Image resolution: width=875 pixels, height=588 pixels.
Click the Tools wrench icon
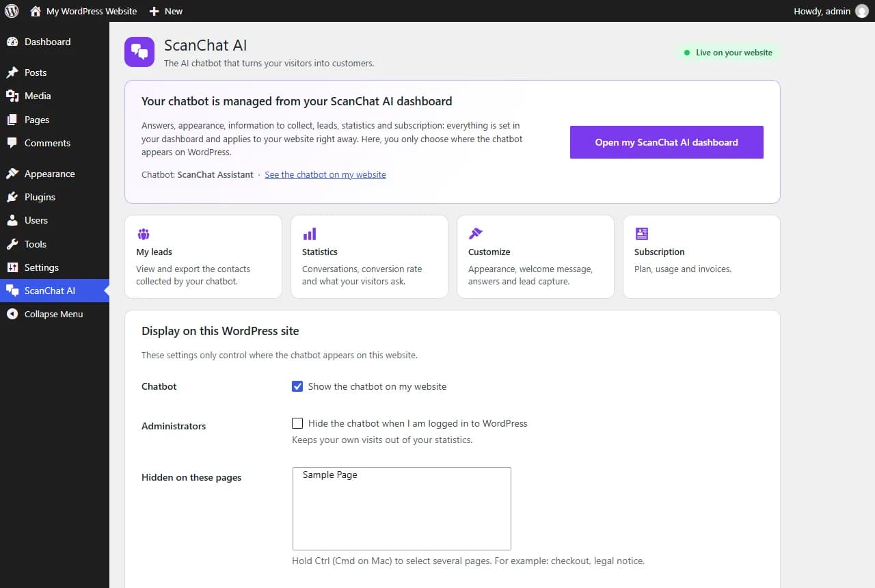pyautogui.click(x=12, y=244)
